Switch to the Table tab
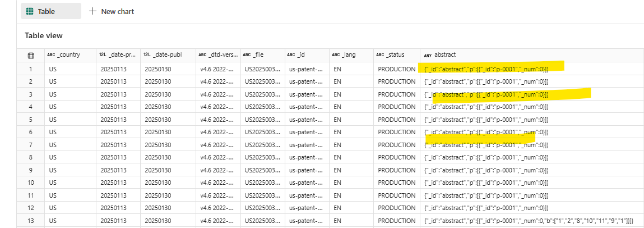The width and height of the screenshot is (644, 228). pos(51,12)
